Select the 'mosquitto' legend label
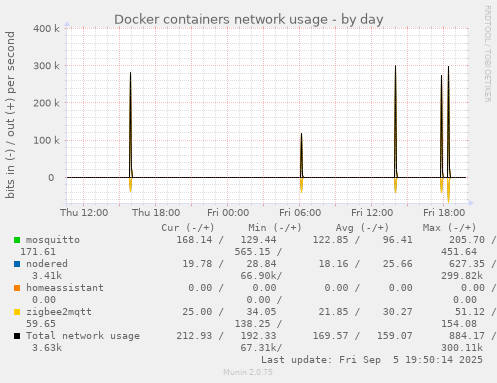The width and height of the screenshot is (497, 383). click(x=53, y=240)
